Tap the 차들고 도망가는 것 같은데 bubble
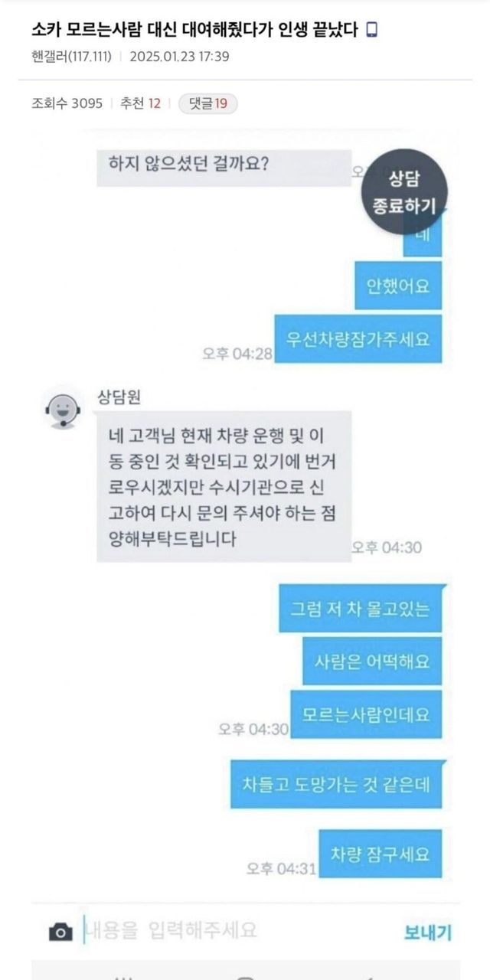This screenshot has height=980, width=490. tap(338, 784)
